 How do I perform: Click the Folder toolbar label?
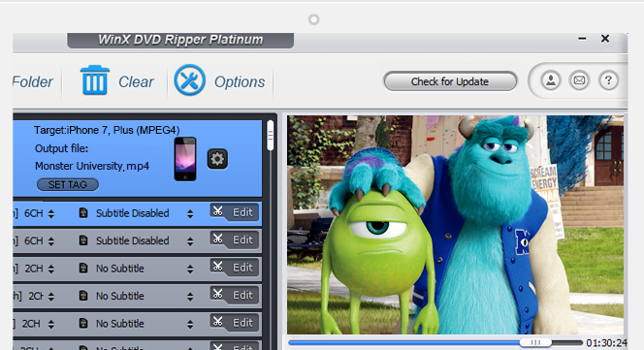click(33, 81)
